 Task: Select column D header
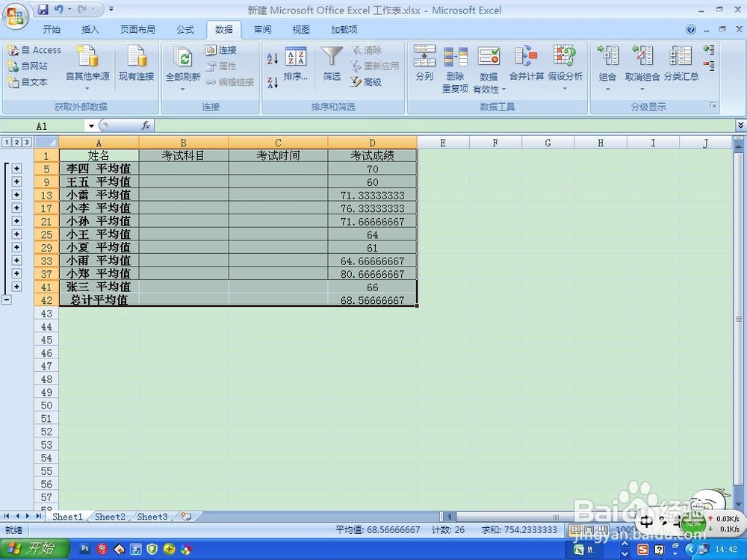(372, 143)
